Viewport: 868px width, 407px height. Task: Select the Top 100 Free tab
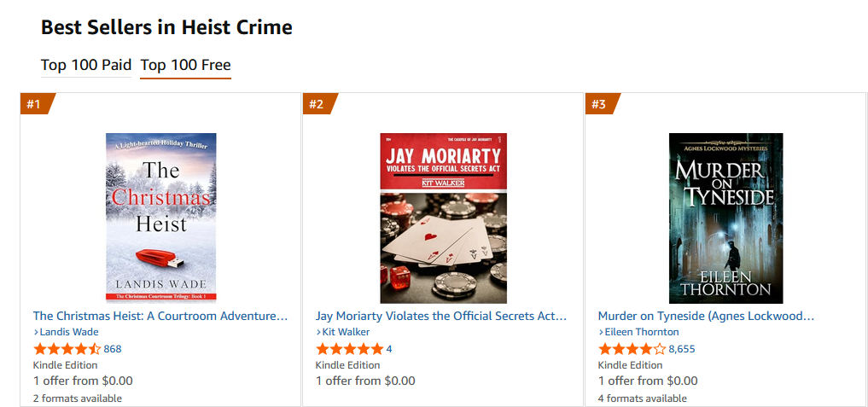tap(185, 65)
